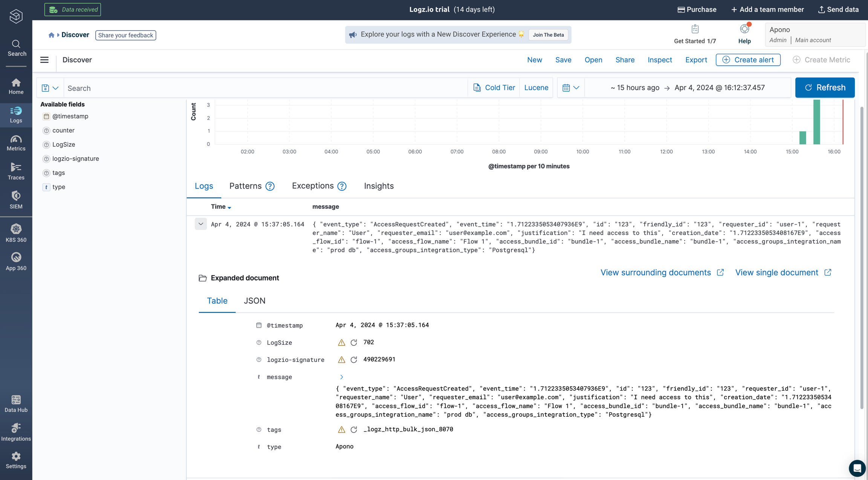Click into the Search query field

coord(264,88)
